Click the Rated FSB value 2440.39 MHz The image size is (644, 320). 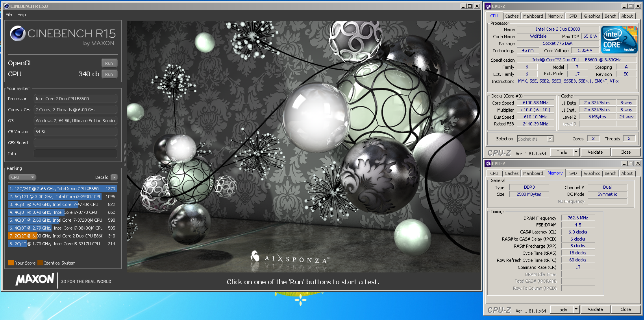click(x=535, y=124)
